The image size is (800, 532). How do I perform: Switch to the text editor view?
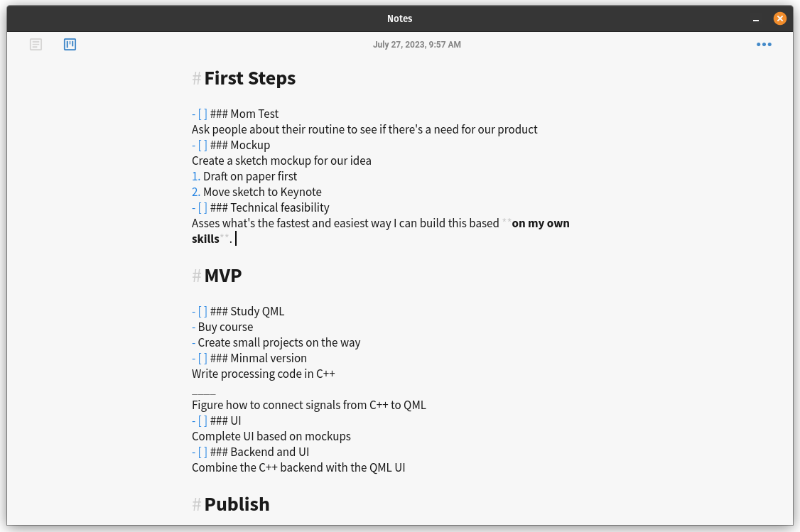(x=36, y=44)
